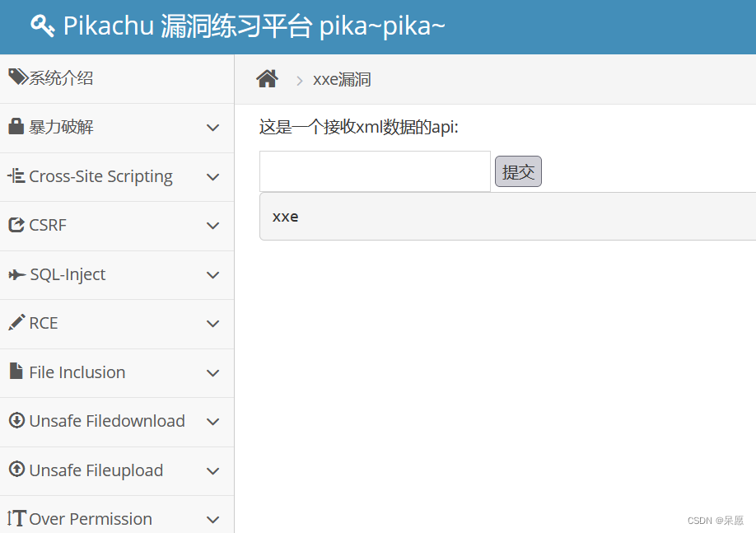
Task: Expand the Over Permission section
Action: pyautogui.click(x=212, y=519)
